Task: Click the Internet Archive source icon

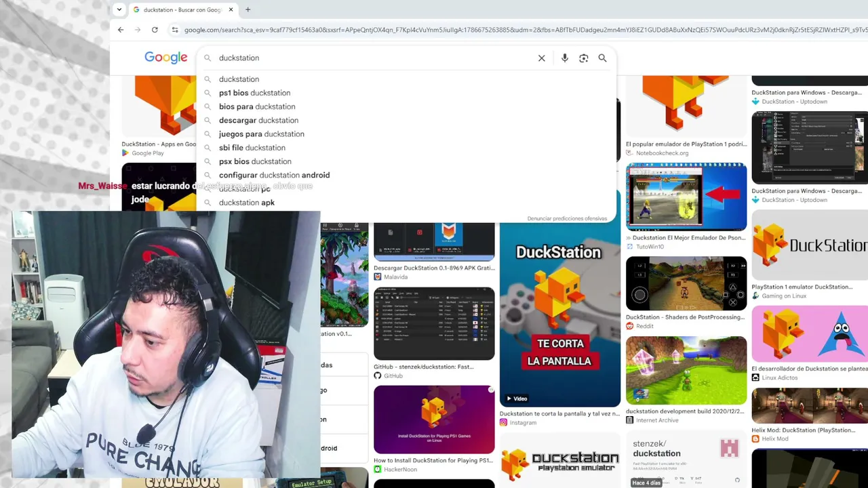Action: 629,420
